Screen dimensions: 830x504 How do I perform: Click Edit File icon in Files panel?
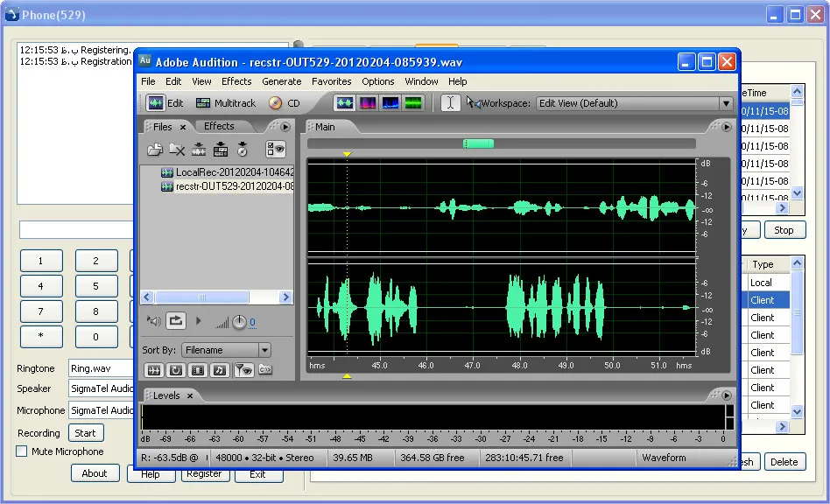199,150
